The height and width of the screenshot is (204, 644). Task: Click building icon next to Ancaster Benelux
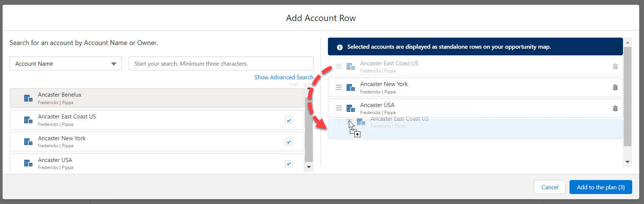[28, 98]
